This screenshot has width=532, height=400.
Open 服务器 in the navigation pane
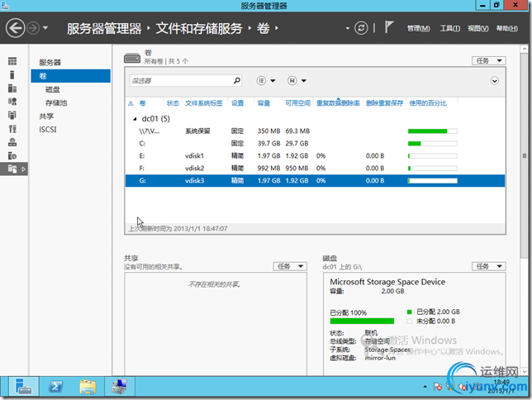click(x=50, y=63)
